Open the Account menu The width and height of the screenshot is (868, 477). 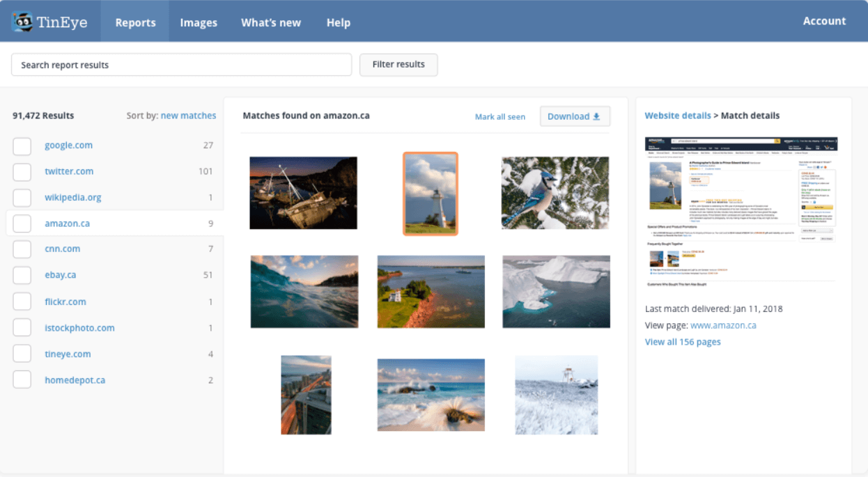824,21
